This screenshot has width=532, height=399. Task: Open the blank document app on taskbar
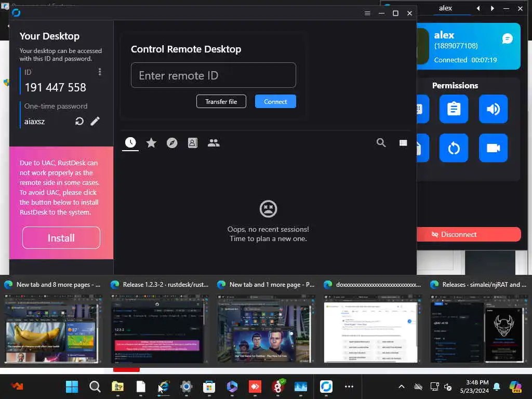[141, 387]
